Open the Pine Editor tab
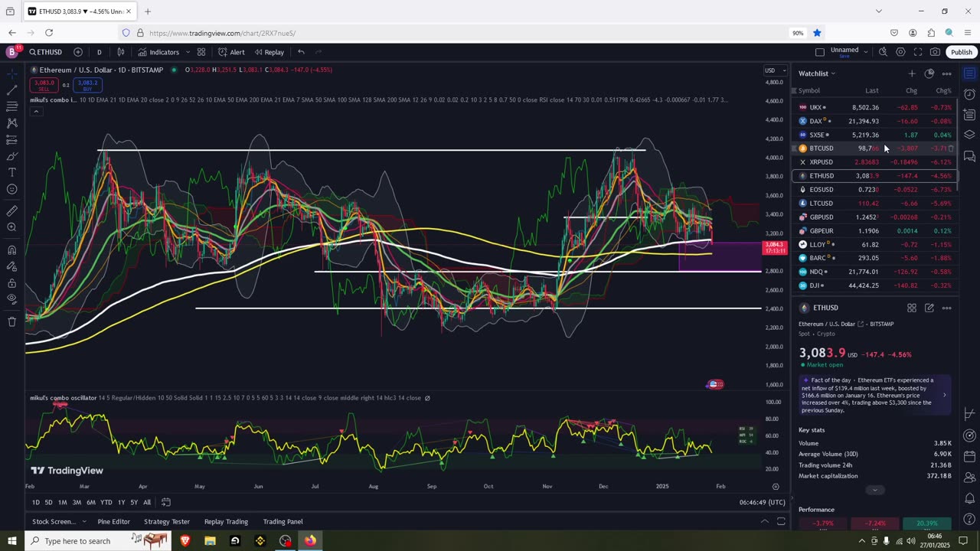 113,522
